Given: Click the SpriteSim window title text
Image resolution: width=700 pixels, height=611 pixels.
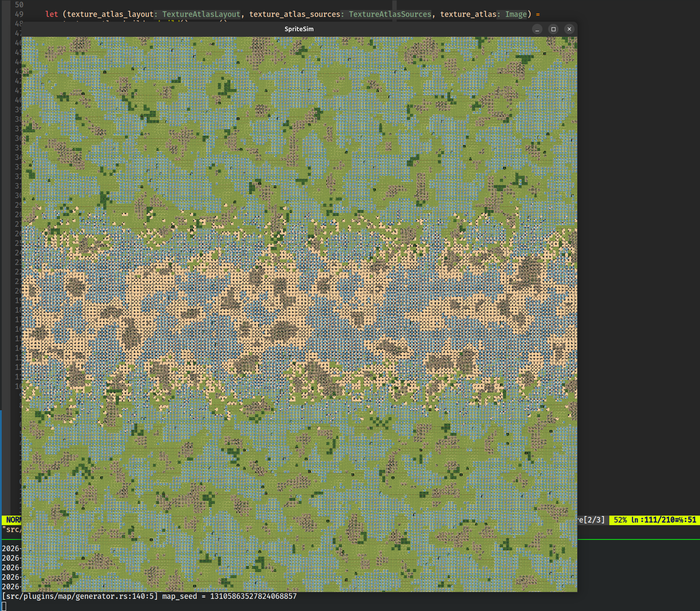Looking at the screenshot, I should coord(299,29).
